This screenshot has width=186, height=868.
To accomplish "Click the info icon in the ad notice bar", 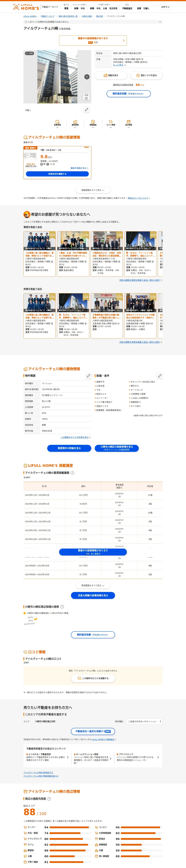I will point(26,22).
